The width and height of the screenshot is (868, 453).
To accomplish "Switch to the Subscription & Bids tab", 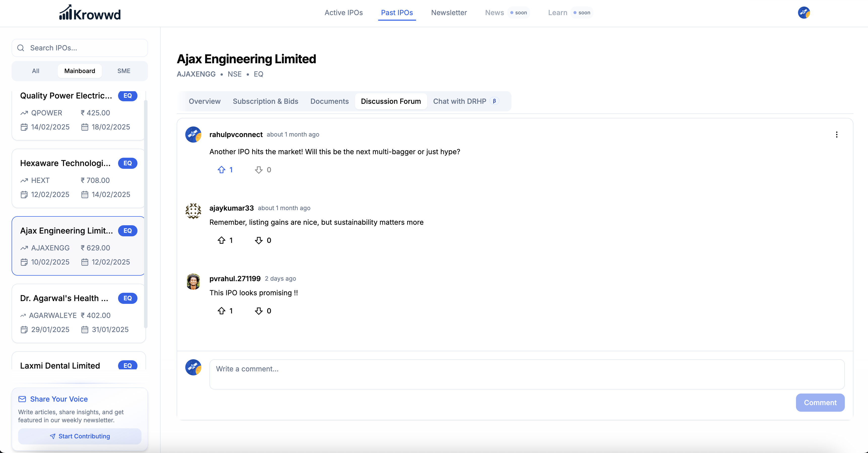I will [x=265, y=101].
